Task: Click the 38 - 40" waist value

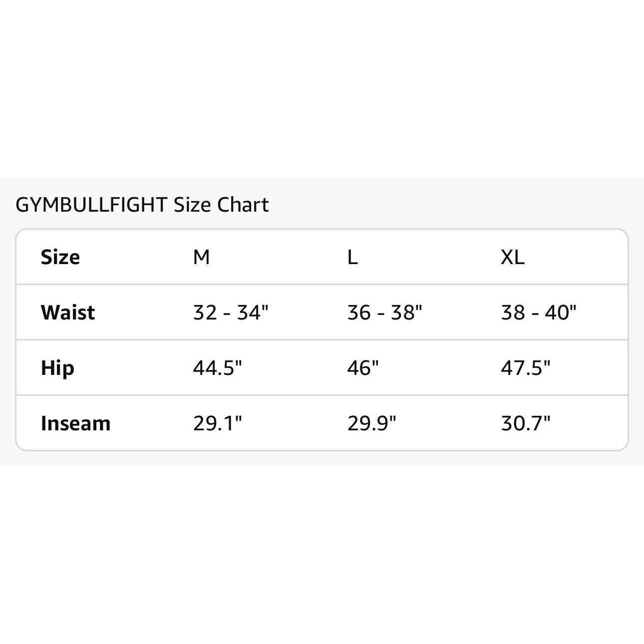Action: point(539,313)
